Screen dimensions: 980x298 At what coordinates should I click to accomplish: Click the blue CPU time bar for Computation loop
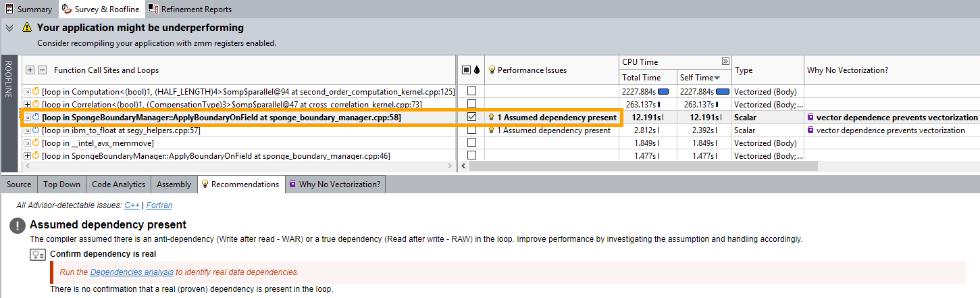(x=663, y=91)
